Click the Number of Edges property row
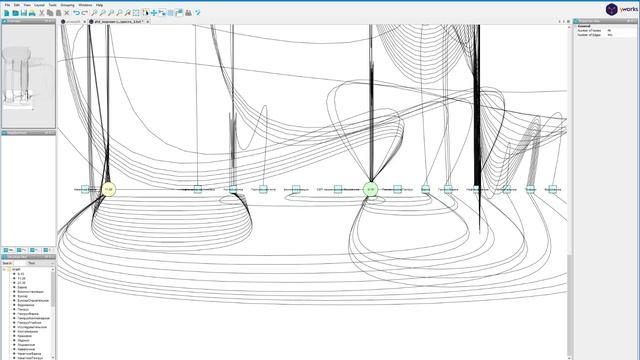Viewport: 640px width, 360px height. pyautogui.click(x=606, y=35)
